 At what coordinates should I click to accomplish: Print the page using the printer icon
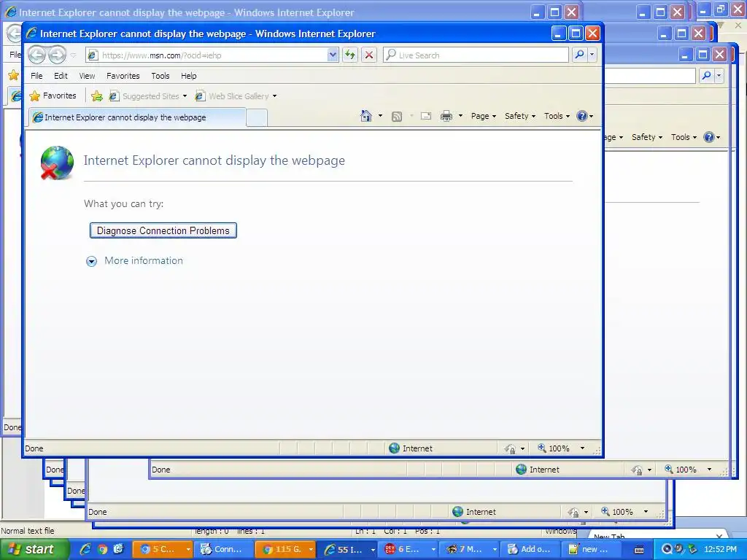[446, 116]
